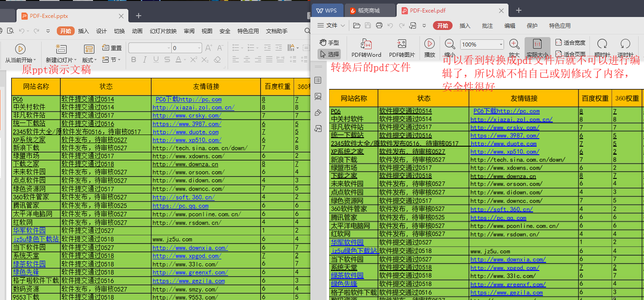The height and width of the screenshot is (300, 644).
Task: Click the Layout (版式) icon
Action: pyautogui.click(x=89, y=49)
